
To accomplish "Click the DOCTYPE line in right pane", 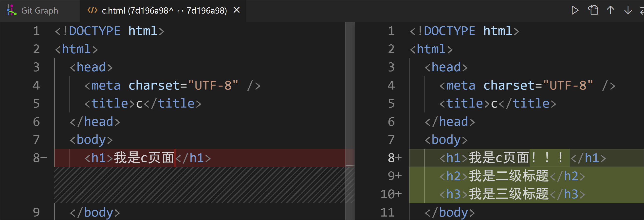I will tap(464, 31).
